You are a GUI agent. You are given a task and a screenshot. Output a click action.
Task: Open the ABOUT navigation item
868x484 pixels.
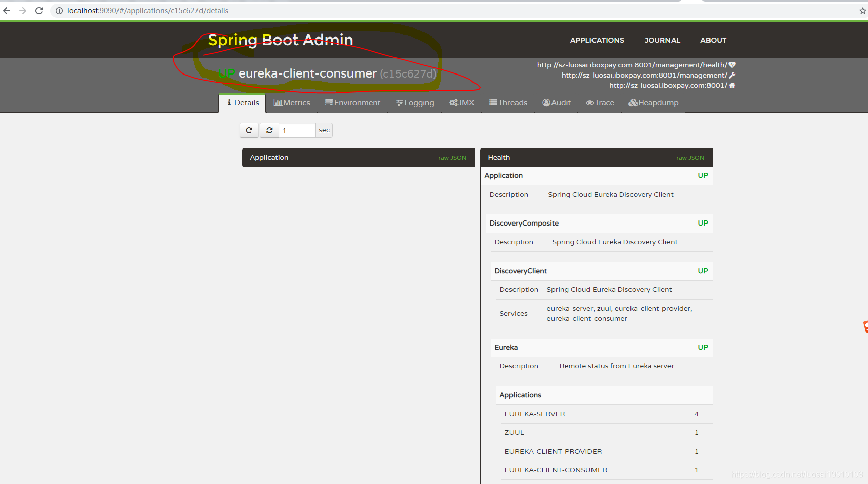713,40
